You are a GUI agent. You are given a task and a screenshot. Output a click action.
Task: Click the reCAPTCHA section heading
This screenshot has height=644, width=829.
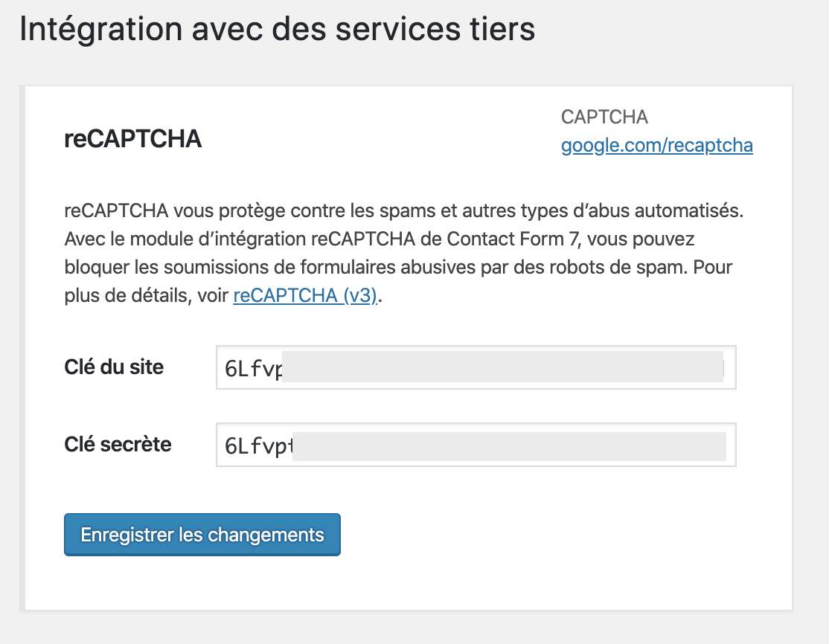(132, 139)
